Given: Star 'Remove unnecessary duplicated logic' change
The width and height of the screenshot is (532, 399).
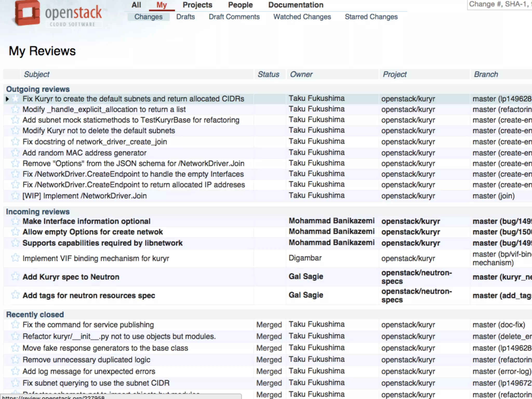Looking at the screenshot, I should pos(15,360).
